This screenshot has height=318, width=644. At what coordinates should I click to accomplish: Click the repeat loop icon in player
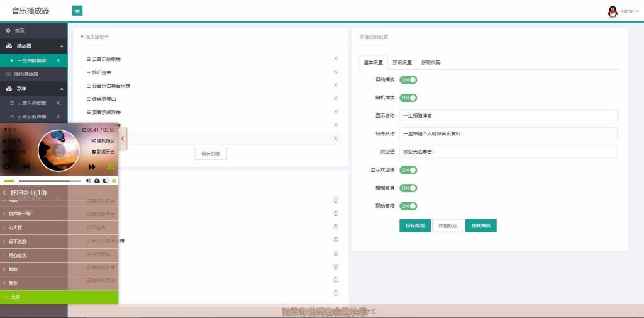(x=6, y=167)
